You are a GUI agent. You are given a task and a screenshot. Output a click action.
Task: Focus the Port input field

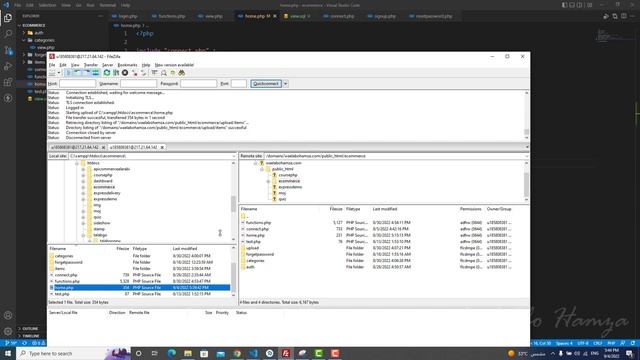[239, 84]
